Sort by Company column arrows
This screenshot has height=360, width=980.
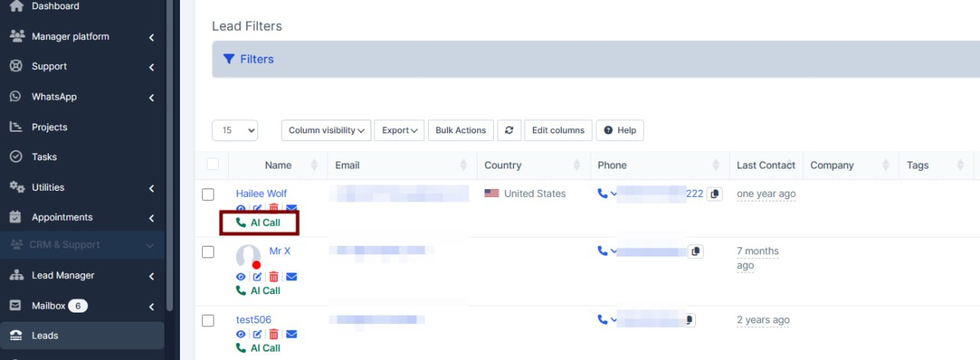click(885, 165)
